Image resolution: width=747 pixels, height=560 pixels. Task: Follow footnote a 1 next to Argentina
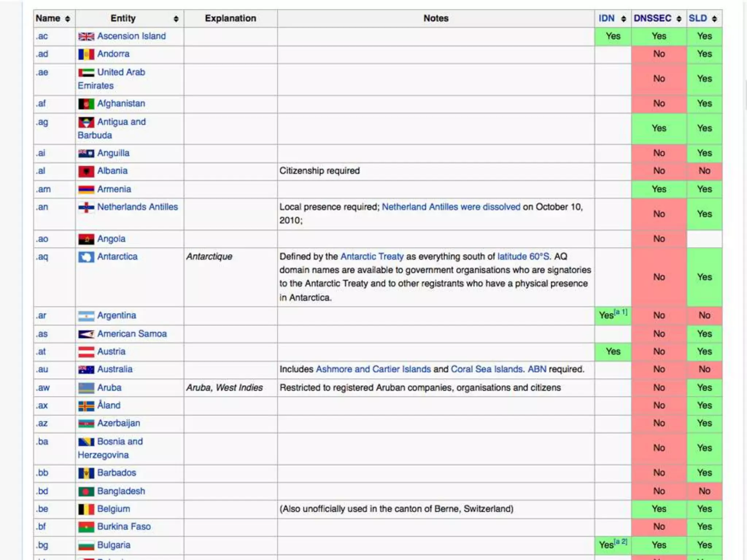click(x=621, y=312)
